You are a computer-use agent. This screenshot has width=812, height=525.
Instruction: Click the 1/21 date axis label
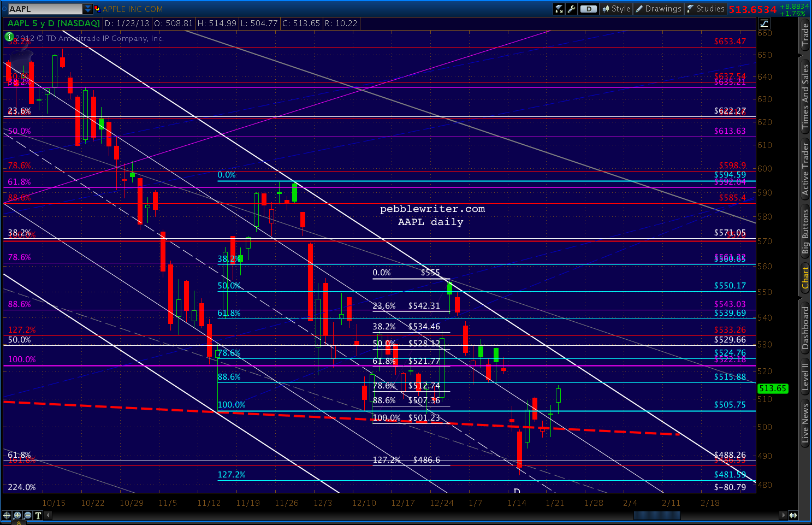[x=555, y=503]
